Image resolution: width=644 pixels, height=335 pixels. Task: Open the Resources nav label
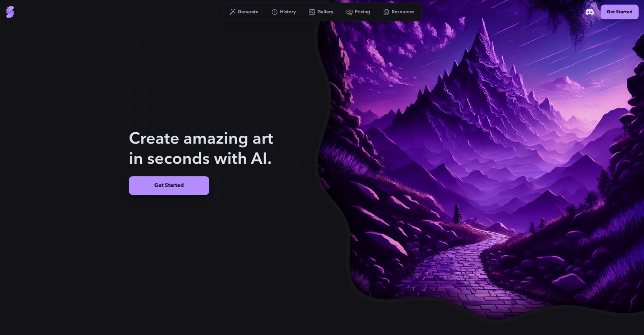tap(403, 12)
